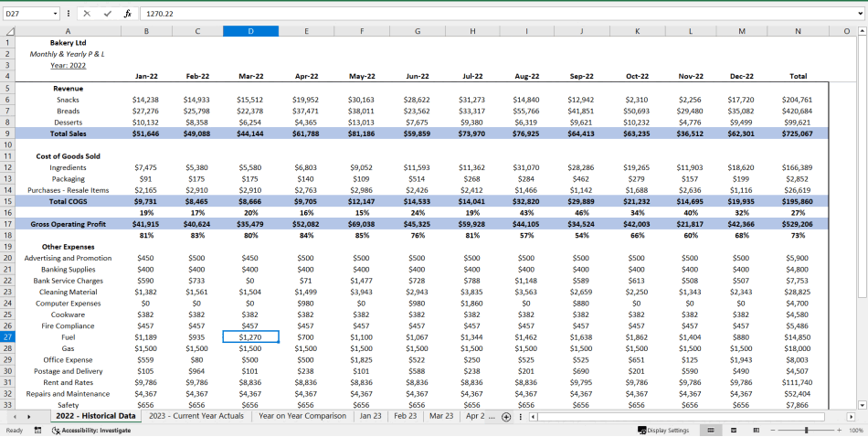Click the 100% zoom level label
This screenshot has height=437, width=868.
856,431
